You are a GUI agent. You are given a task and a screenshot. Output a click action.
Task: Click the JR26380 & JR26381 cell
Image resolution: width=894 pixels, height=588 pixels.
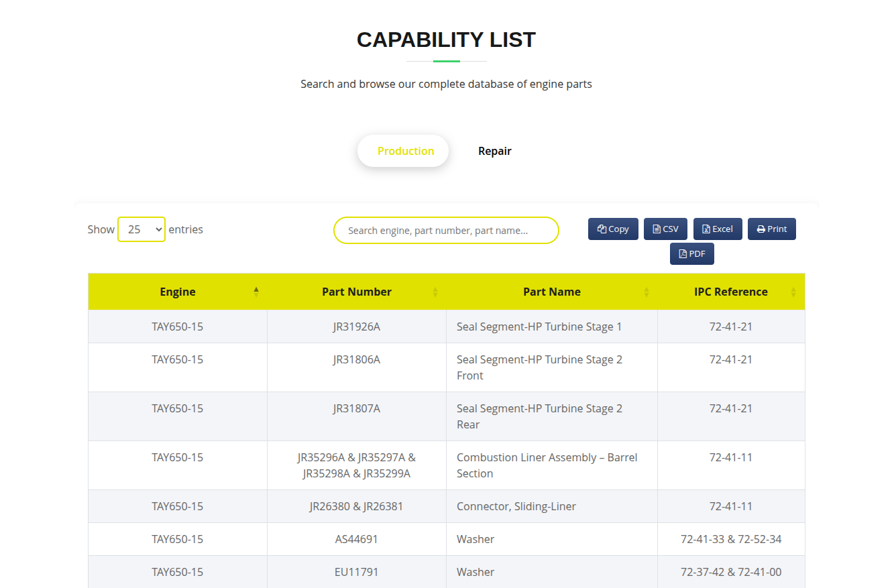coord(357,506)
